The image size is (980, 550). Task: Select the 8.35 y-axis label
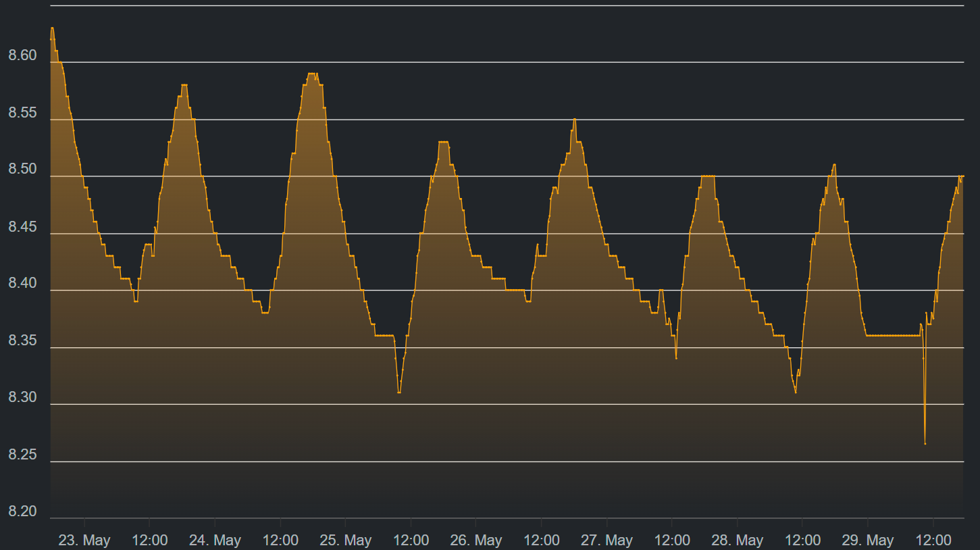pos(22,341)
